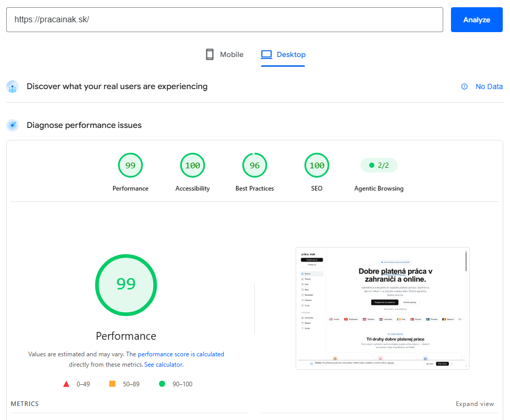The height and width of the screenshot is (420, 510).
Task: Switch to the Mobile tab
Action: point(224,54)
